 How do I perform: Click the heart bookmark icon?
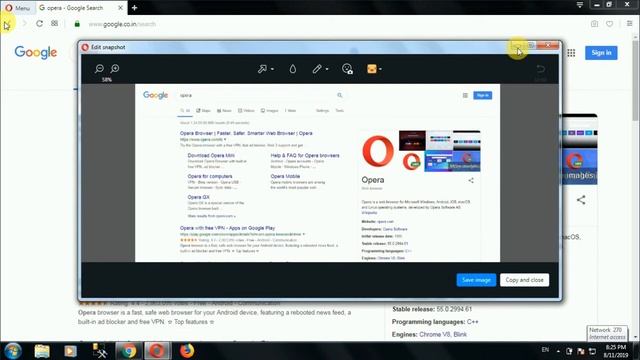tap(609, 24)
